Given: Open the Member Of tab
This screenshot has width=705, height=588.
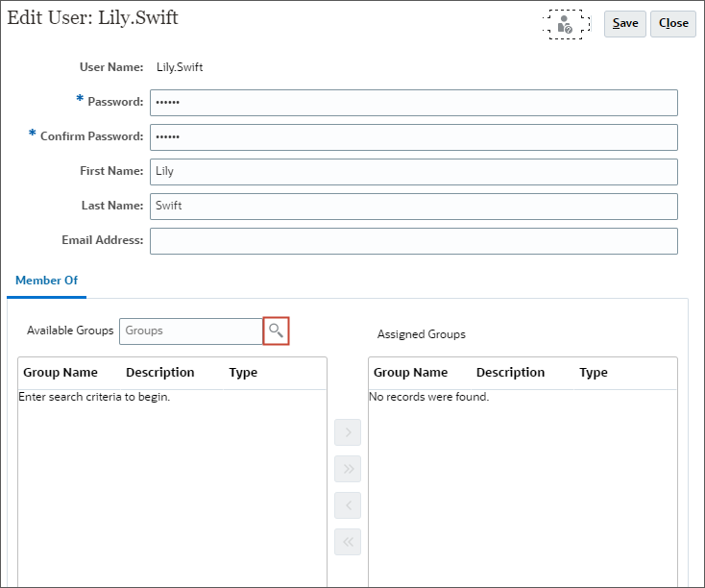Looking at the screenshot, I should (47, 281).
